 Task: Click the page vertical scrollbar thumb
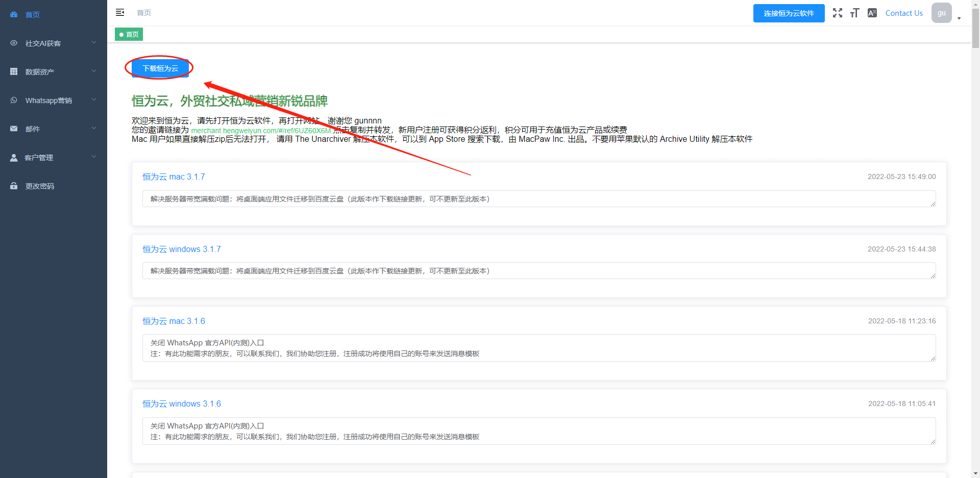pyautogui.click(x=975, y=28)
